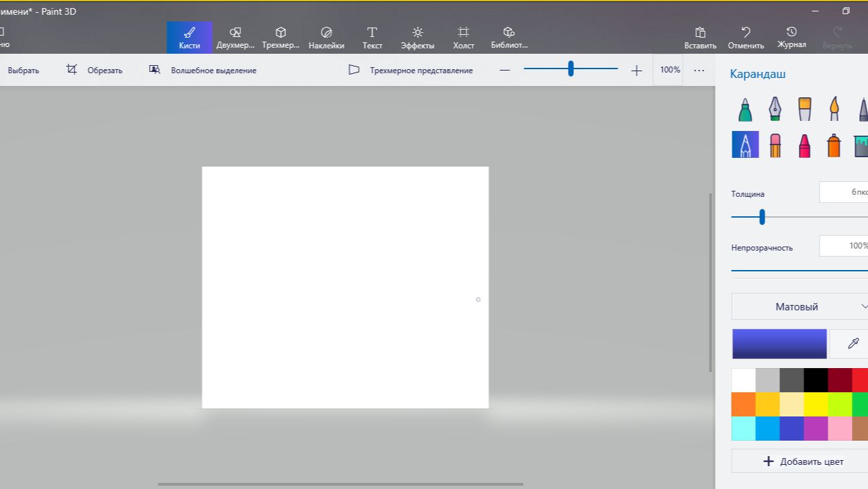Switch to the Трехмерные фигуры tab
868x489 pixels.
click(281, 38)
